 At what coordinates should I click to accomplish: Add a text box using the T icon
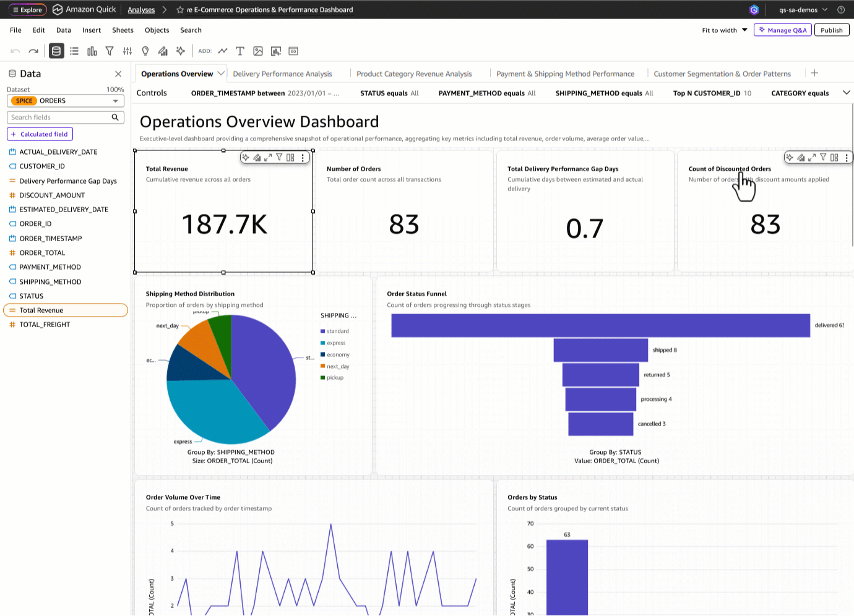point(240,51)
